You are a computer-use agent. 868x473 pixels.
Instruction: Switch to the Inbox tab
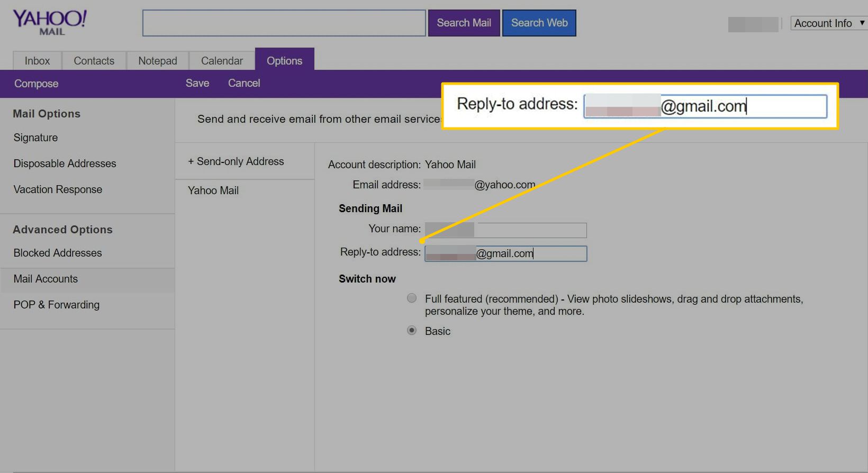click(x=37, y=61)
